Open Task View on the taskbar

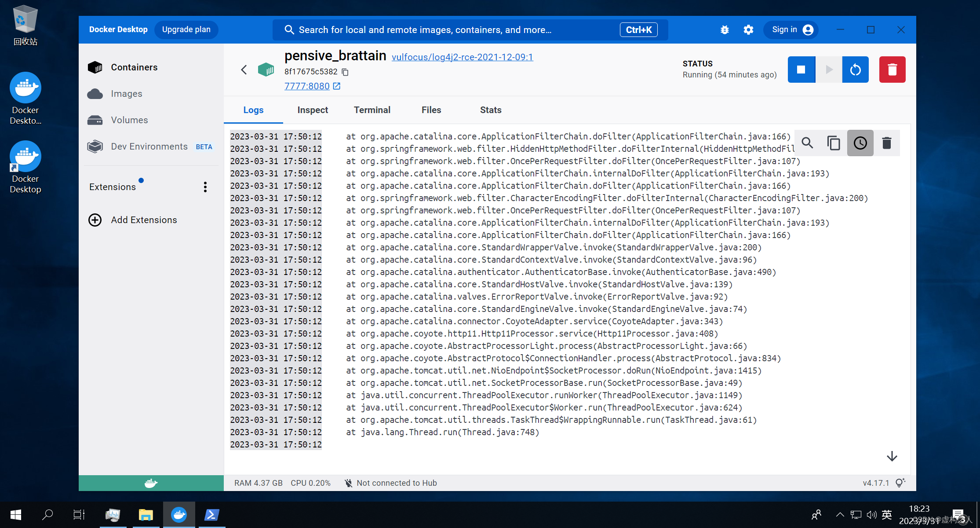(79, 515)
